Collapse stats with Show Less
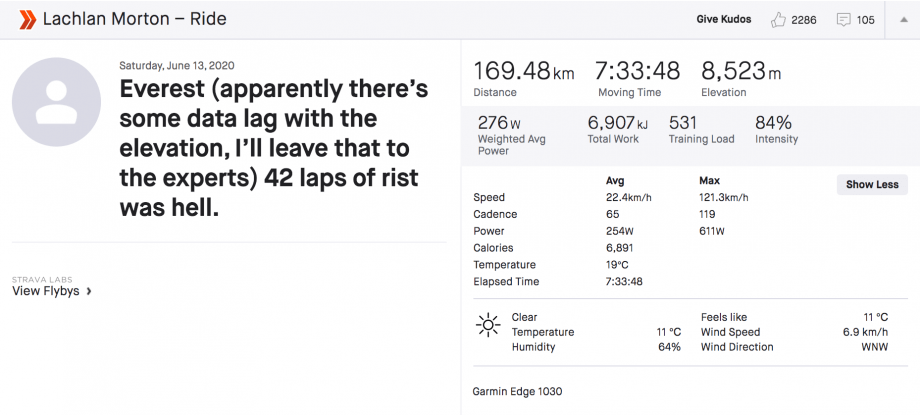 pos(872,184)
